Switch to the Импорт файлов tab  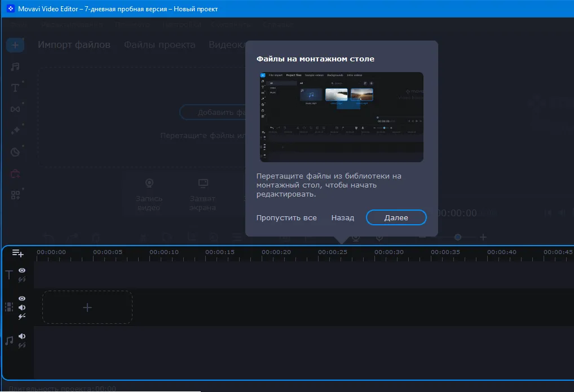coord(74,44)
